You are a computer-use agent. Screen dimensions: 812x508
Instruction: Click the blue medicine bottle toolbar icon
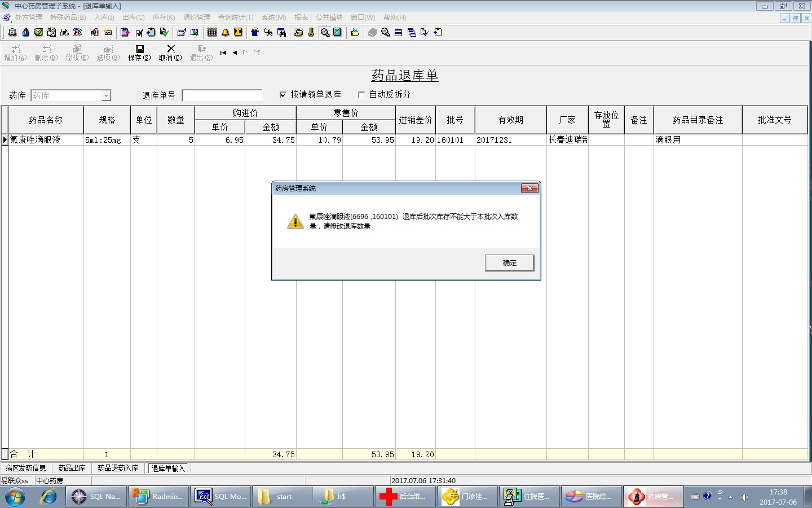pos(25,32)
